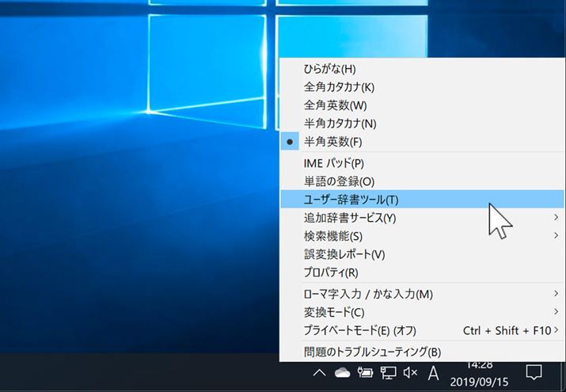Open the taskbar date 2019/09/15 clock
The image size is (566, 392).
click(479, 382)
